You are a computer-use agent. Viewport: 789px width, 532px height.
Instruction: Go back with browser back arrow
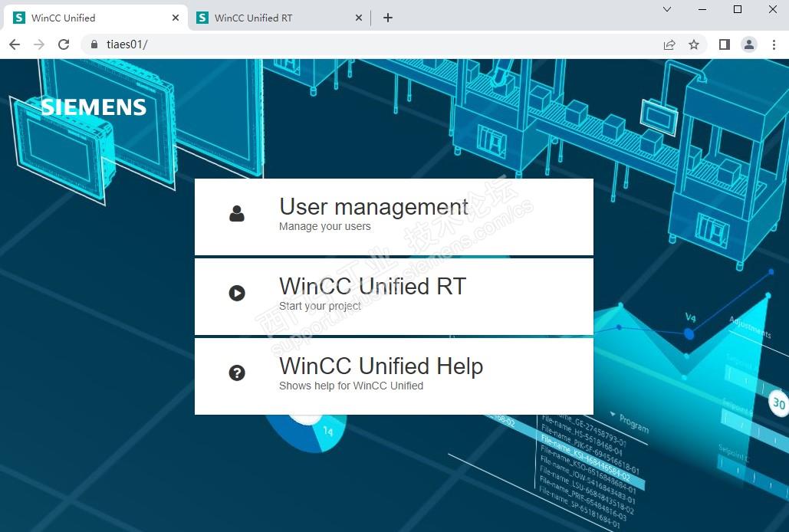pos(15,44)
